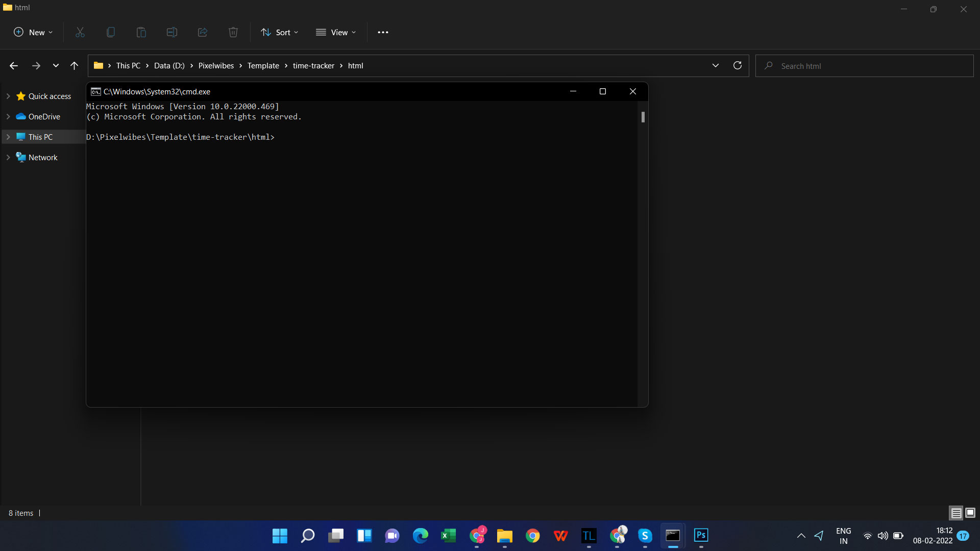The height and width of the screenshot is (551, 980).
Task: Click the Copy icon in toolbar
Action: (x=111, y=32)
